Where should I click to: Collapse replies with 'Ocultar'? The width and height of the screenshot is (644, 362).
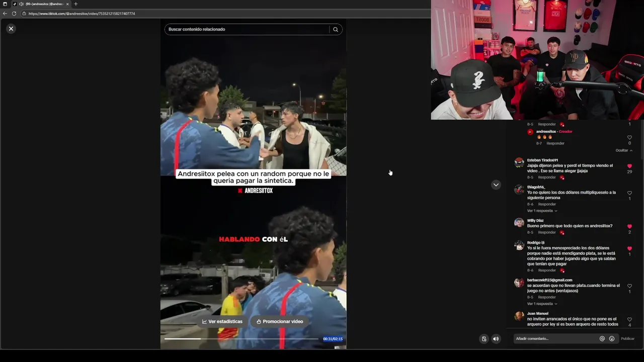(624, 150)
